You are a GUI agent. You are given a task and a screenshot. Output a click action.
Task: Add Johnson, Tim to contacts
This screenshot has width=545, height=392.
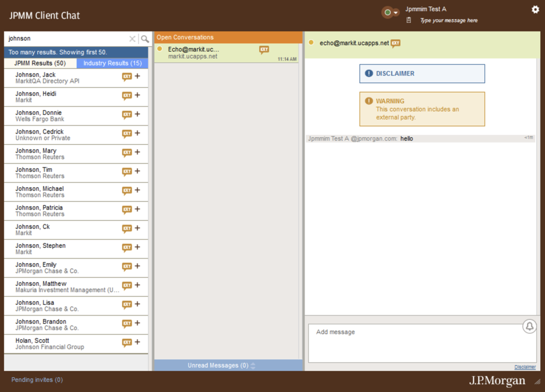[x=138, y=171]
